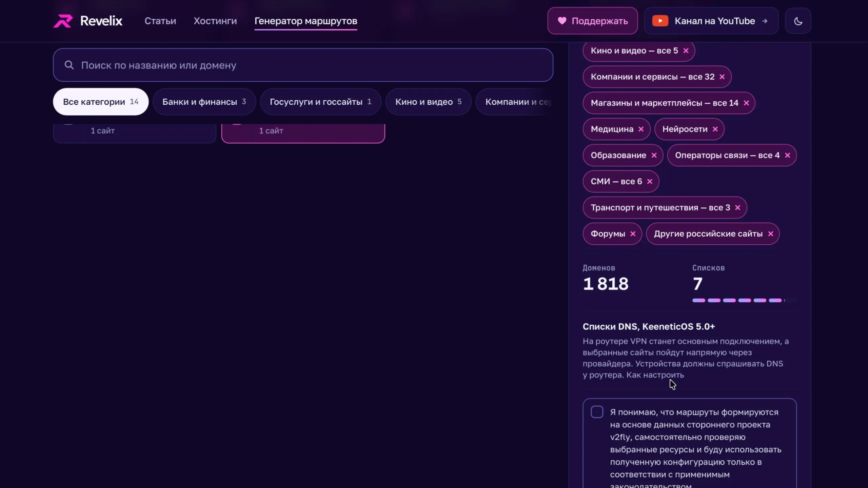The height and width of the screenshot is (488, 868).
Task: Click the Revelix logo
Action: (x=88, y=21)
